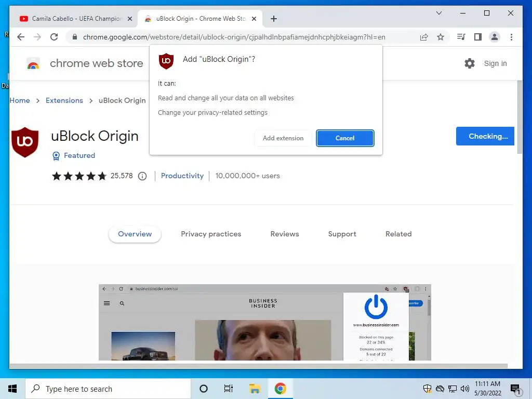Click the OneDrive cloud tray icon
Image resolution: width=532 pixels, height=399 pixels.
(x=440, y=389)
